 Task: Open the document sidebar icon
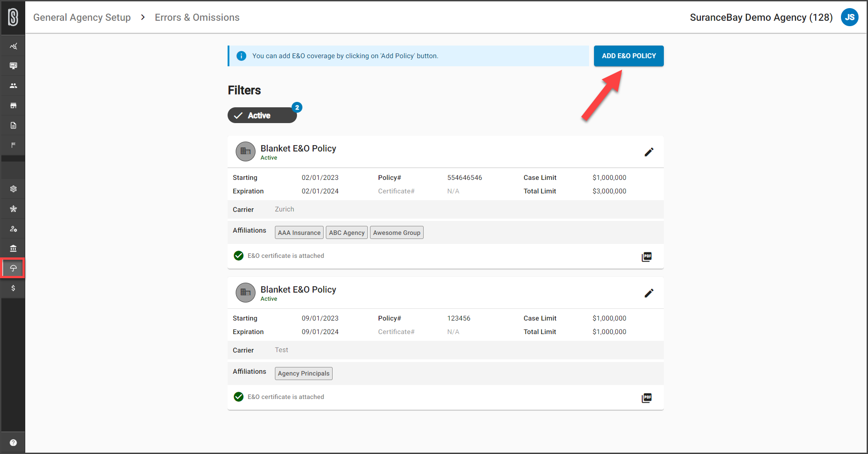coord(13,125)
